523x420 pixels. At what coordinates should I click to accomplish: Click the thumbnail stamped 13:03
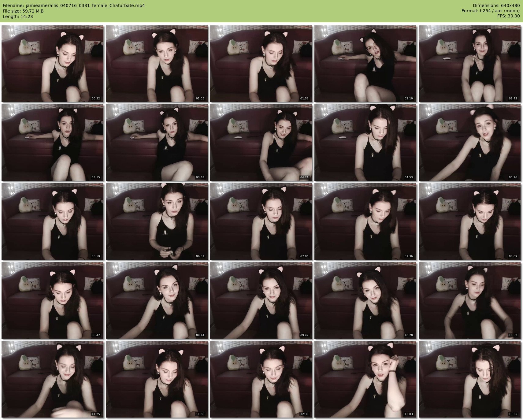click(x=365, y=379)
